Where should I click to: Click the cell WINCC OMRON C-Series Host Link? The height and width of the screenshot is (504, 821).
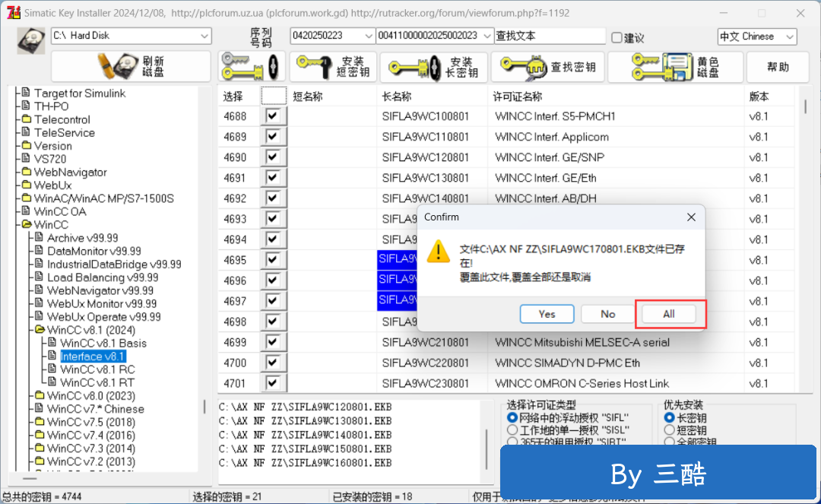coord(582,383)
